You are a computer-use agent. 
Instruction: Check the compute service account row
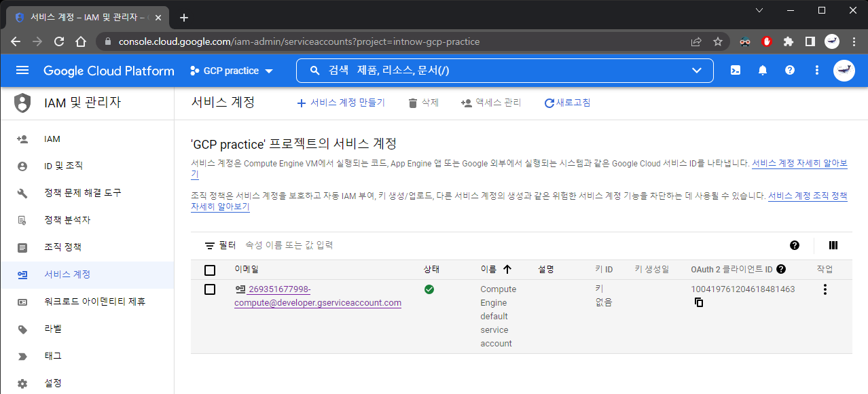pos(210,289)
